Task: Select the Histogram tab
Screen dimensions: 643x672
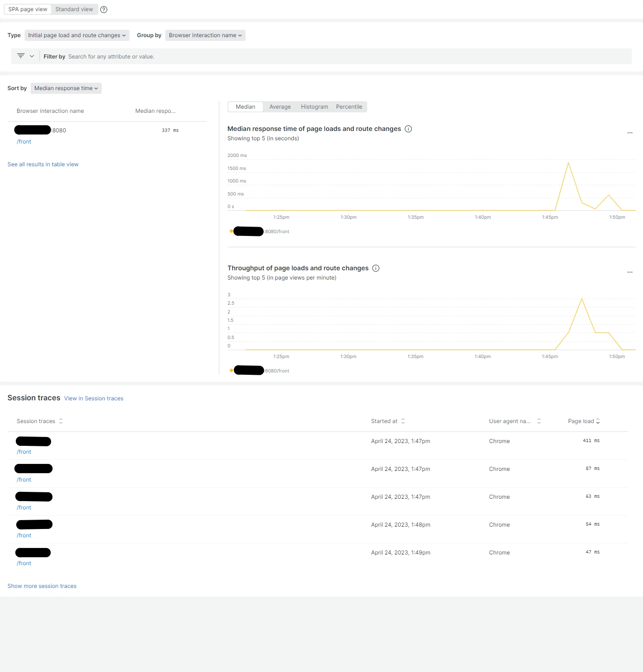Action: (314, 107)
